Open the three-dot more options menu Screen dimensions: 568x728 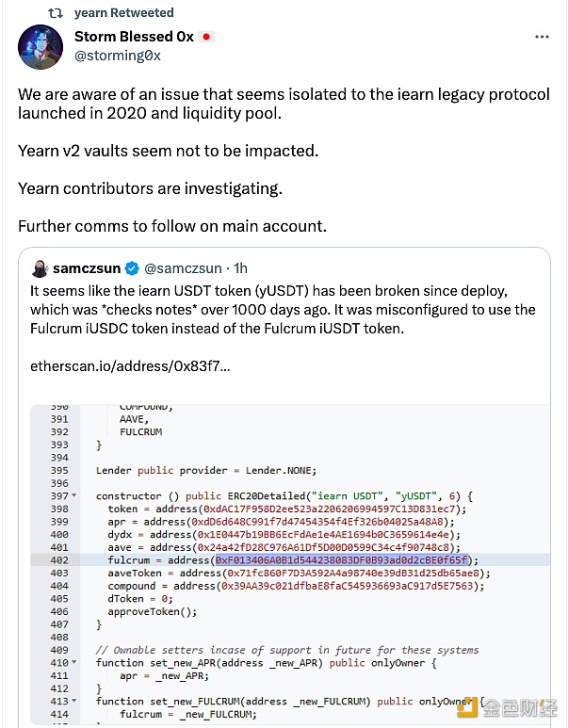542,37
